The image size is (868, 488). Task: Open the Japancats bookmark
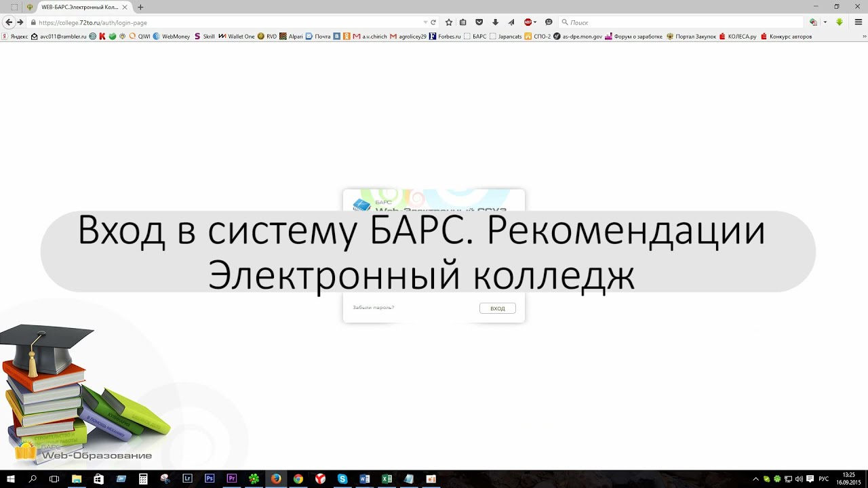tap(506, 37)
